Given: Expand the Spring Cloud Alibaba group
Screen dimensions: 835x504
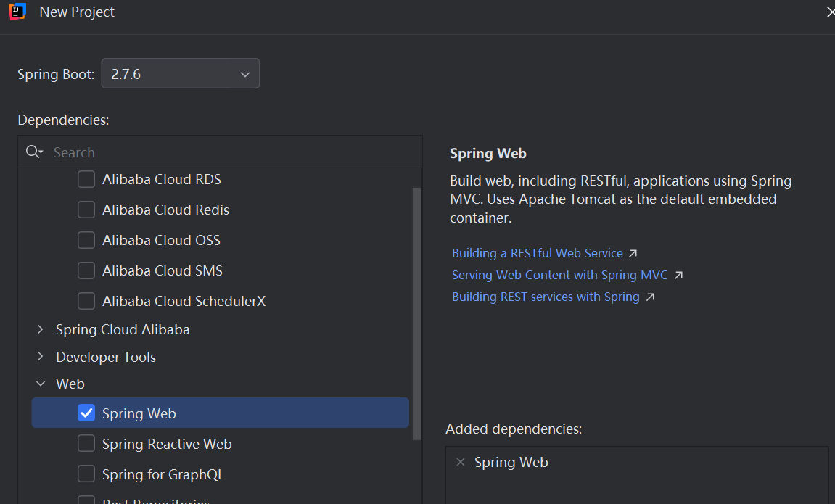Looking at the screenshot, I should point(41,329).
